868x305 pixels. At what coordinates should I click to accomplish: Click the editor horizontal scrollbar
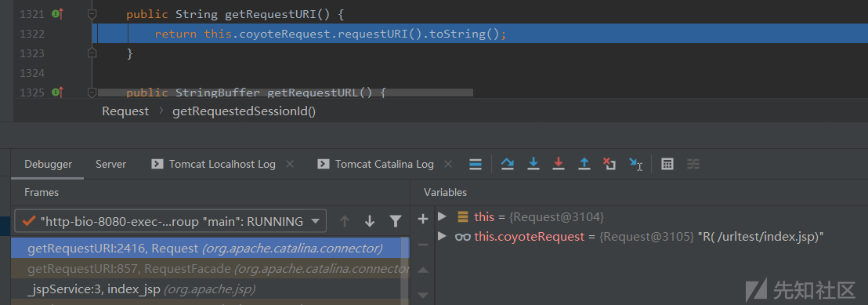pos(285,93)
